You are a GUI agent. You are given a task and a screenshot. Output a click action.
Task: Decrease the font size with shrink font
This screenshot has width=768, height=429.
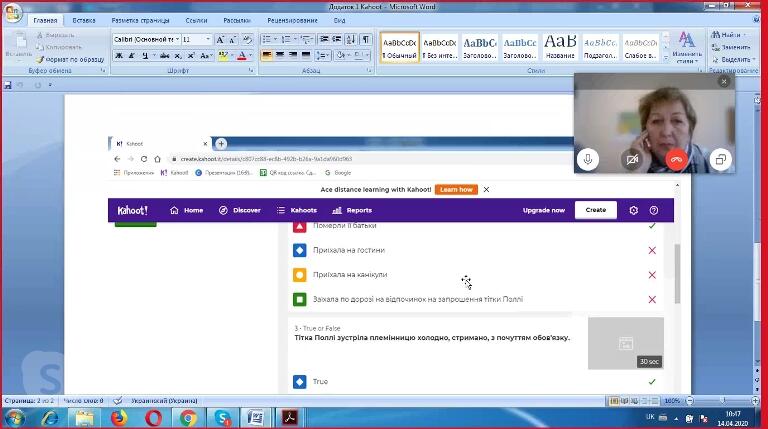click(233, 40)
